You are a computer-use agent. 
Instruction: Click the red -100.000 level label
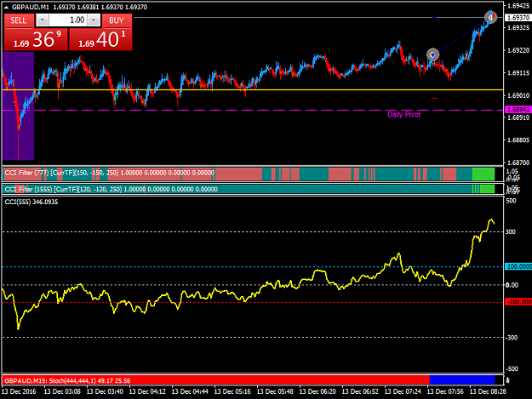pos(518,302)
